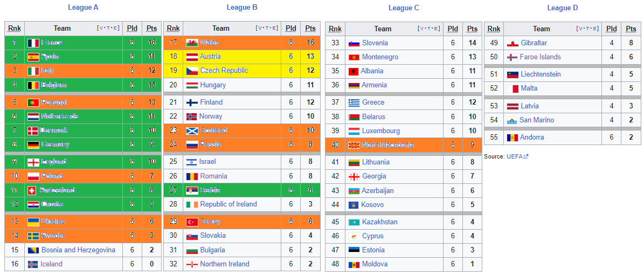
Task: Click the France flag icon
Action: pyautogui.click(x=33, y=43)
